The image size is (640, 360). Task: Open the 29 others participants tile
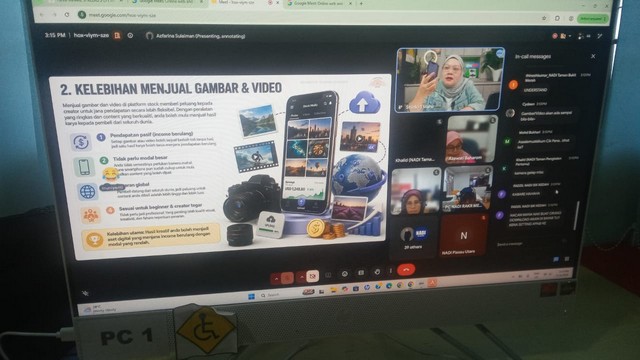coord(413,237)
